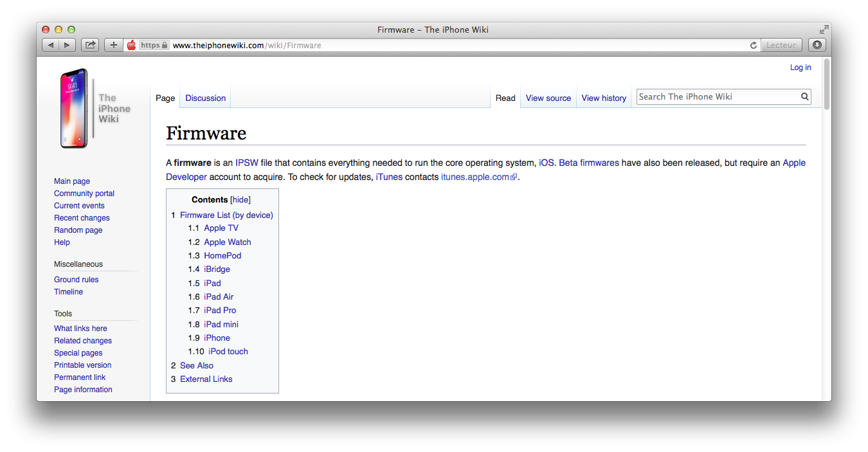Jump to iBridge section
The height and width of the screenshot is (452, 868).
click(217, 269)
